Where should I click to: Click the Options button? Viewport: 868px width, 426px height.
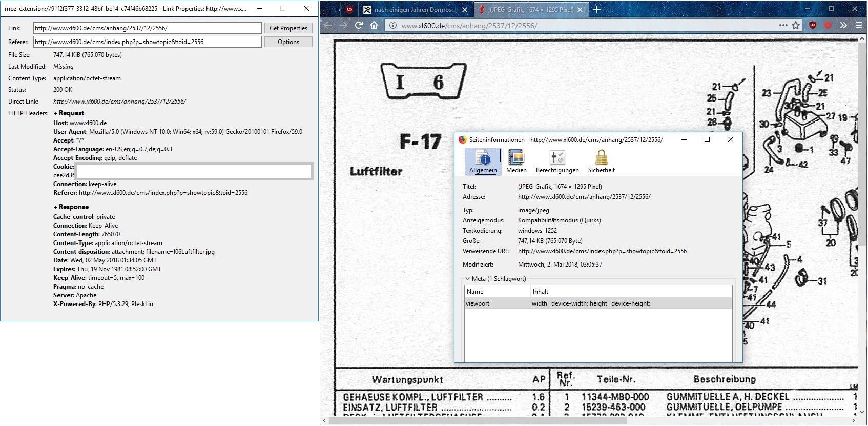pyautogui.click(x=288, y=42)
